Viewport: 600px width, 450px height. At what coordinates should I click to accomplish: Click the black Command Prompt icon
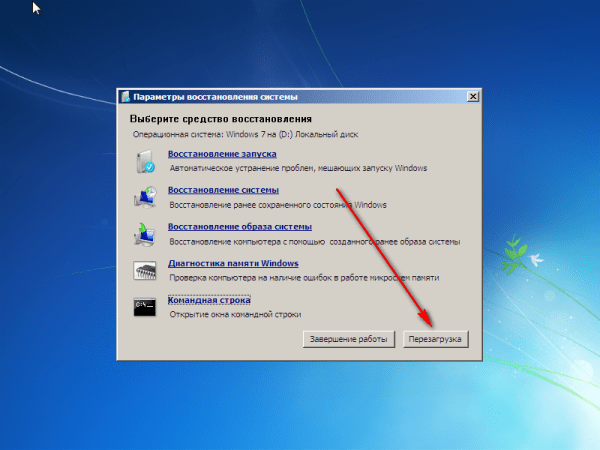[x=145, y=307]
